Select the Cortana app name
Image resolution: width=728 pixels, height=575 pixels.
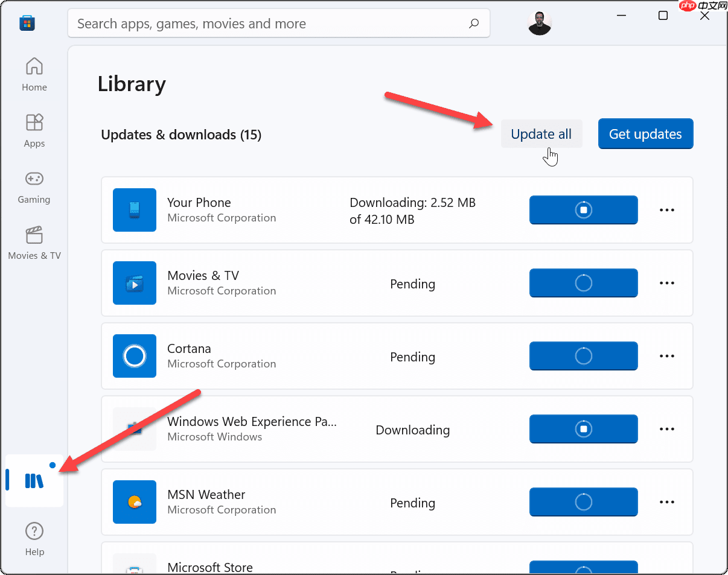pos(189,349)
